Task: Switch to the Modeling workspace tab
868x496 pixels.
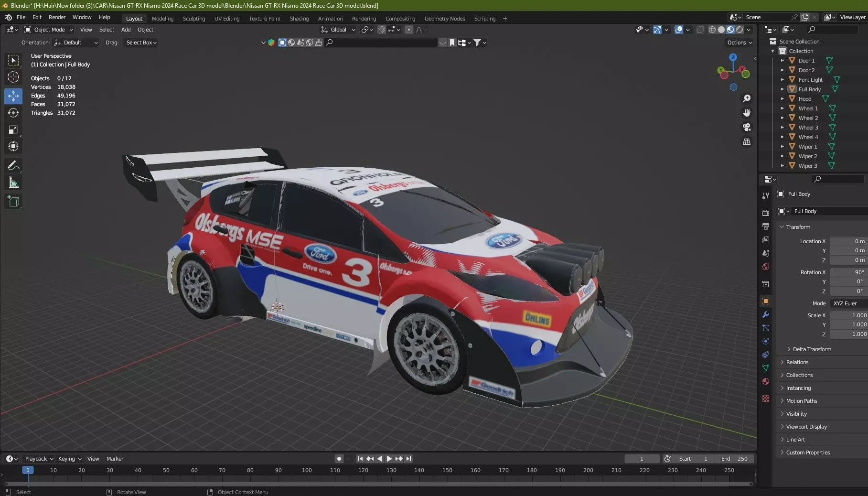Action: 162,19
